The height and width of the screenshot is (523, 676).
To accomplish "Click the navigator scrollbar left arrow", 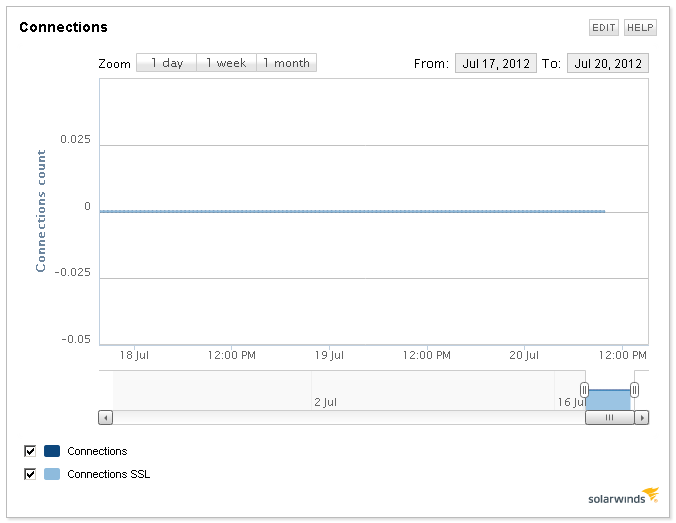I will point(106,418).
